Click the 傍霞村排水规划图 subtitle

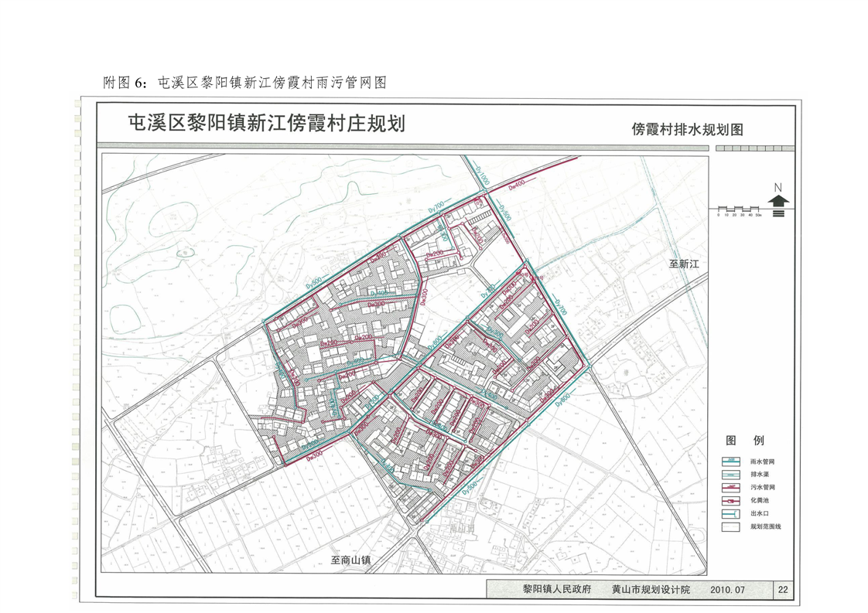coord(687,130)
